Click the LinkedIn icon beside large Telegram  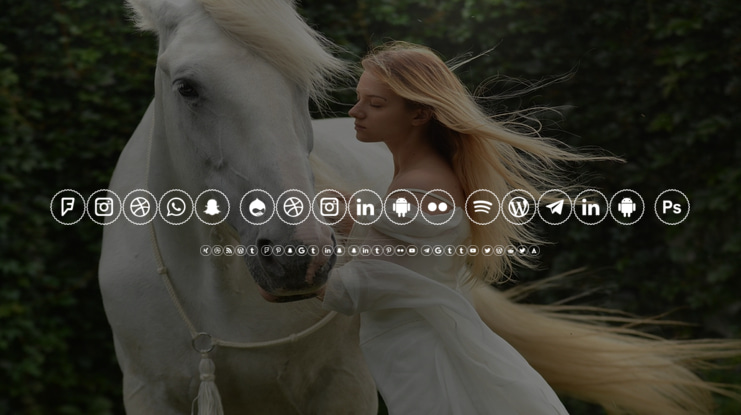[x=591, y=207]
